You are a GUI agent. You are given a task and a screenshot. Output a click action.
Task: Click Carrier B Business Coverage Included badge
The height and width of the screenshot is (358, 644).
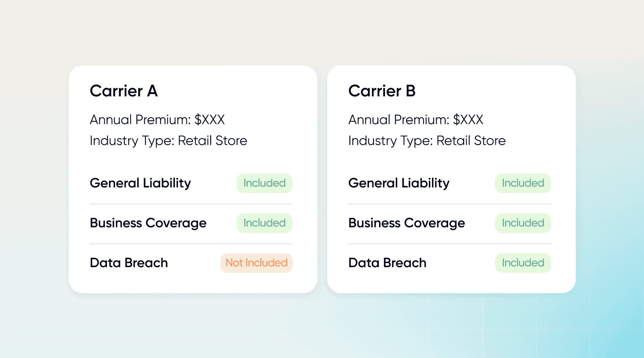tap(523, 223)
